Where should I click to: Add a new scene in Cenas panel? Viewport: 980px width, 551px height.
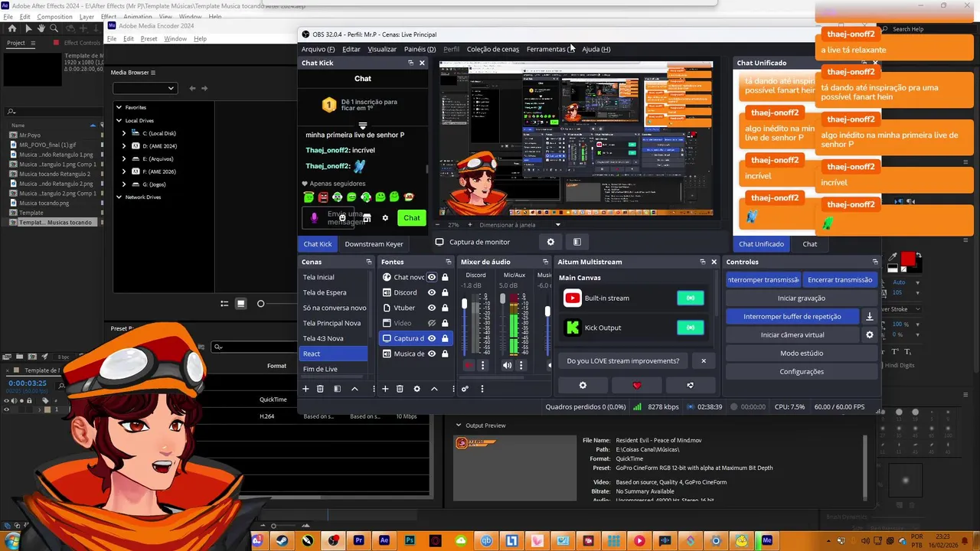(x=305, y=389)
